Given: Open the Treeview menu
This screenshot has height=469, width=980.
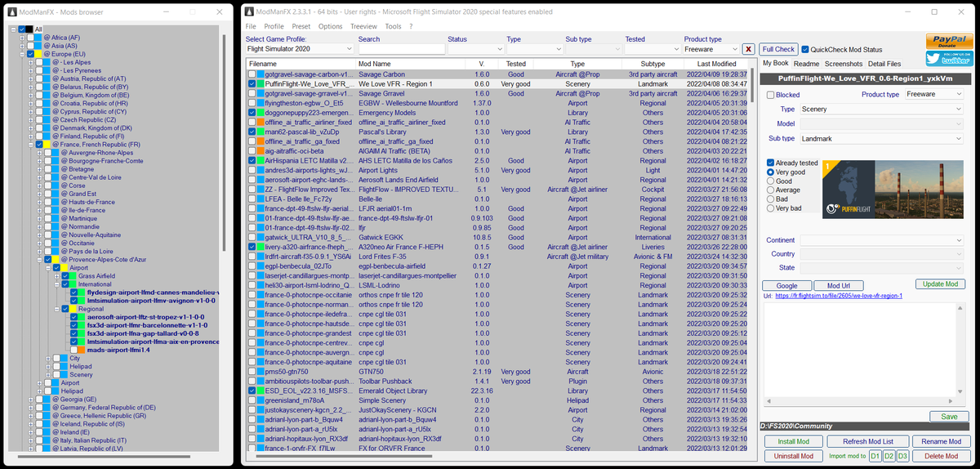Looking at the screenshot, I should 363,26.
